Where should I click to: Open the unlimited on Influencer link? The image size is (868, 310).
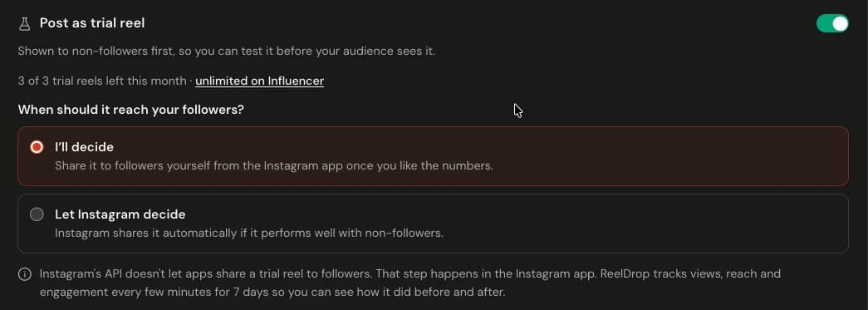point(260,81)
